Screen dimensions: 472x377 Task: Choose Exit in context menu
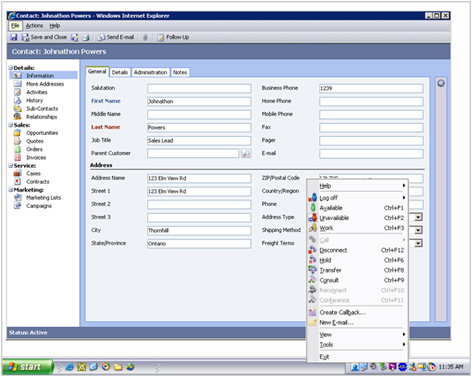(x=357, y=357)
